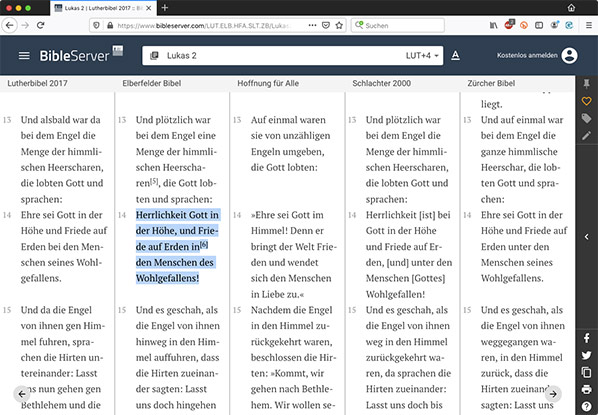Click the tag icon in sidebar
This screenshot has width=598, height=415.
[x=587, y=118]
